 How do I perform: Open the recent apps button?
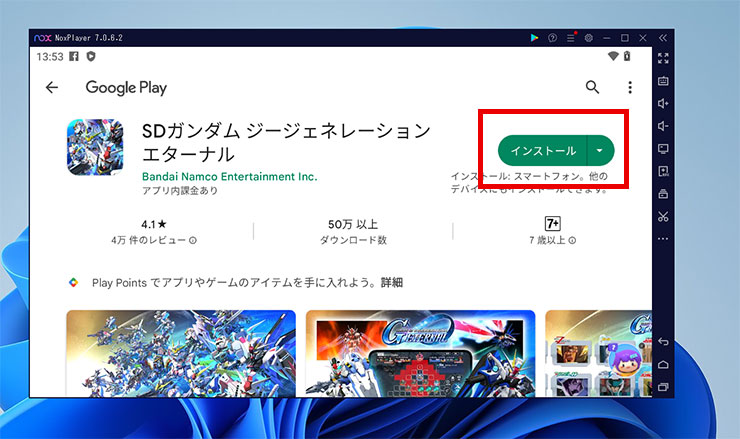(x=663, y=387)
